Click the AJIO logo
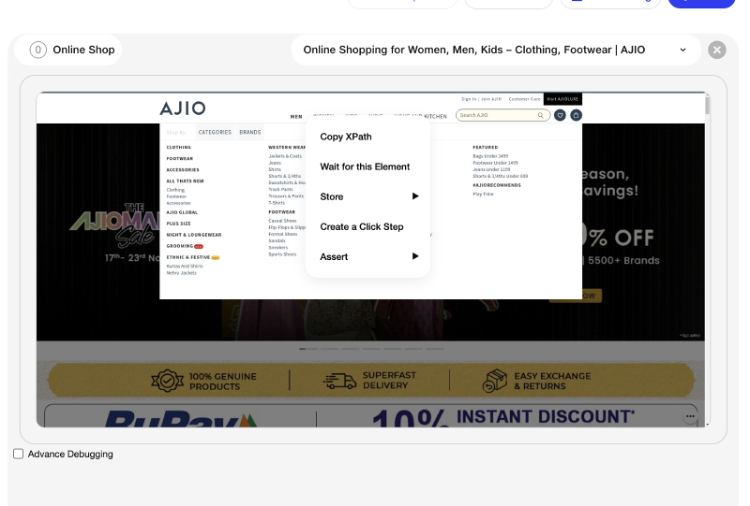This screenshot has width=750, height=506. pyautogui.click(x=183, y=108)
